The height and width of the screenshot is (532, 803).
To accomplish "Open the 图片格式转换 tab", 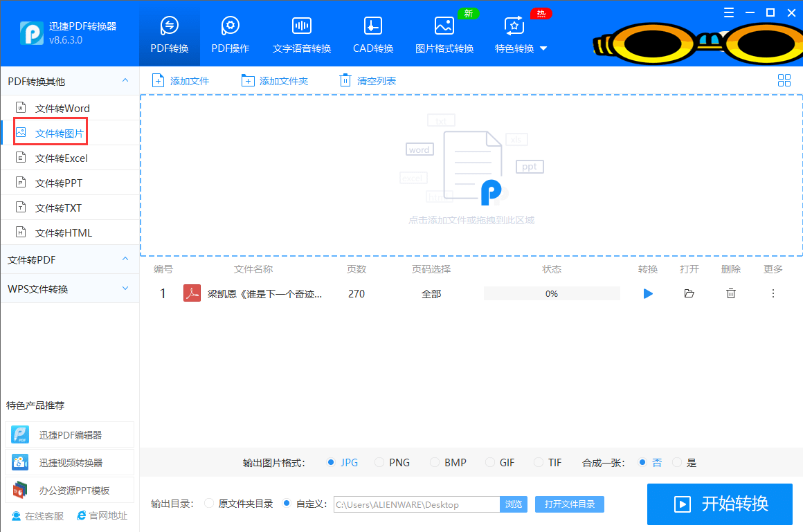I will 444,35.
